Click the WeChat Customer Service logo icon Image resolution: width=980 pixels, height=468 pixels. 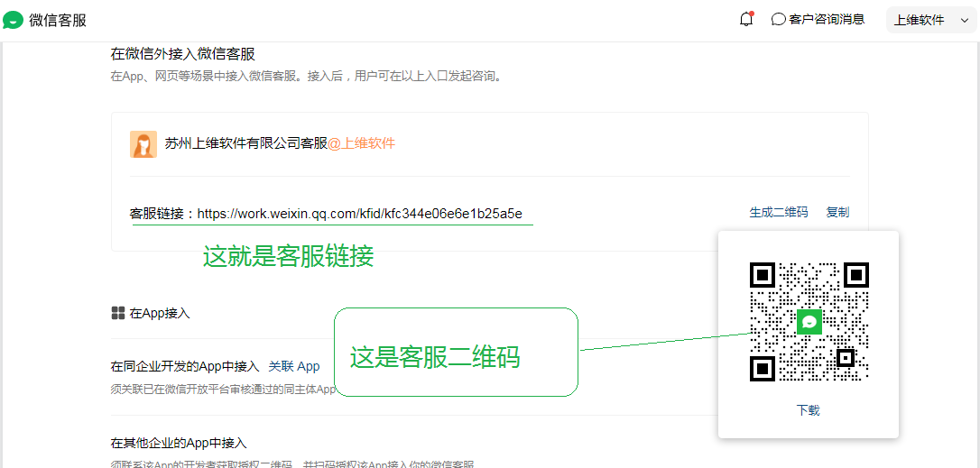[x=14, y=20]
